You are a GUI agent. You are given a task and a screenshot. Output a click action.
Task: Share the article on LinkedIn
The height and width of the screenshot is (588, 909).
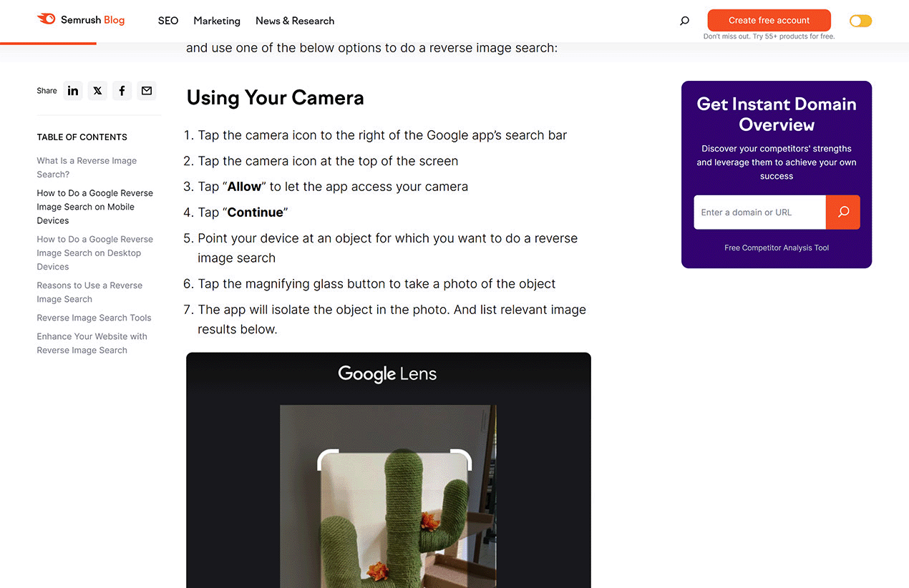pos(72,91)
